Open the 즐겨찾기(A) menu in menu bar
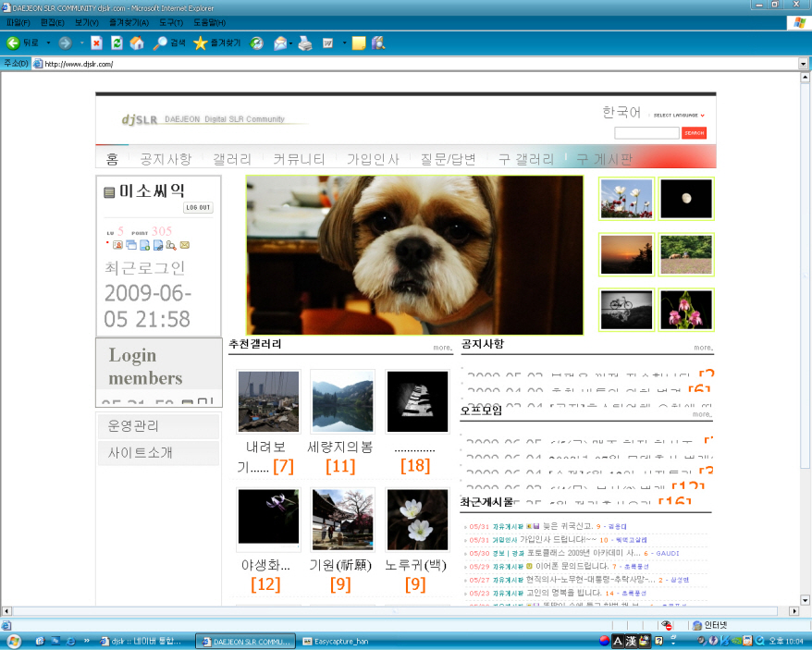This screenshot has height=650, width=812. click(x=130, y=21)
